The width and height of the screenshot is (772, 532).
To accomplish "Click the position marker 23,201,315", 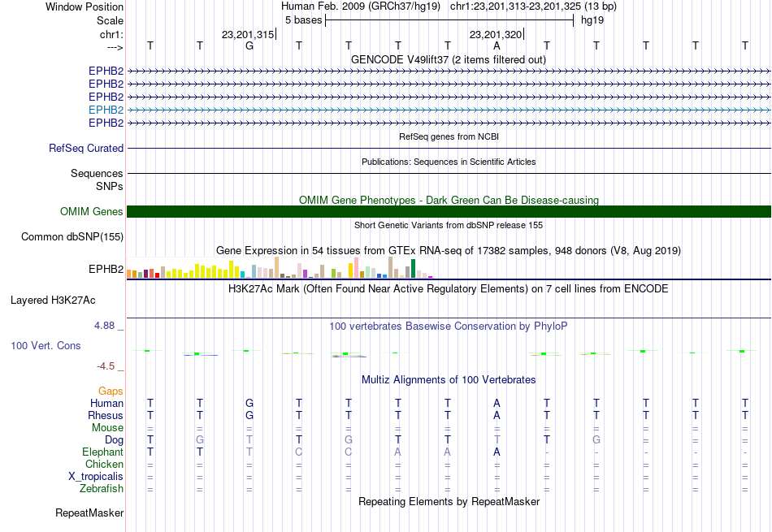I will [248, 34].
